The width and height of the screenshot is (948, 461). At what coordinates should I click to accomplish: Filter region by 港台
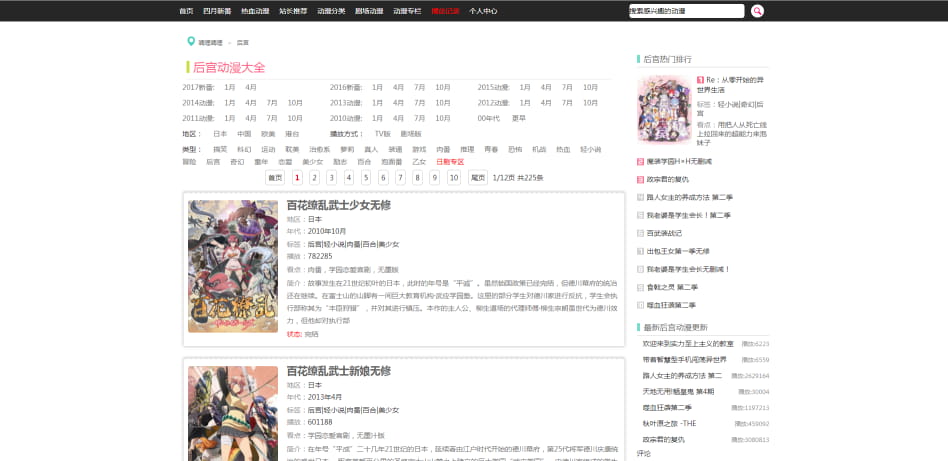coord(291,134)
